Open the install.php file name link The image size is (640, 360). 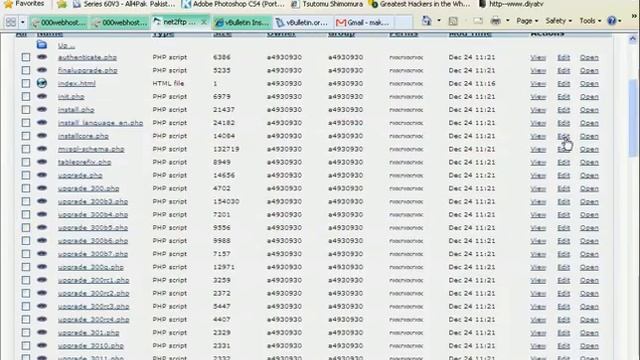(76, 110)
